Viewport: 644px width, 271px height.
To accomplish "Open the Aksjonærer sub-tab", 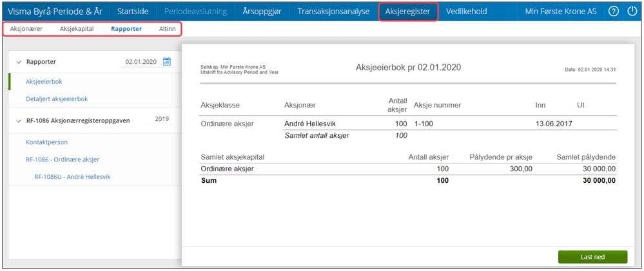I will [x=26, y=29].
